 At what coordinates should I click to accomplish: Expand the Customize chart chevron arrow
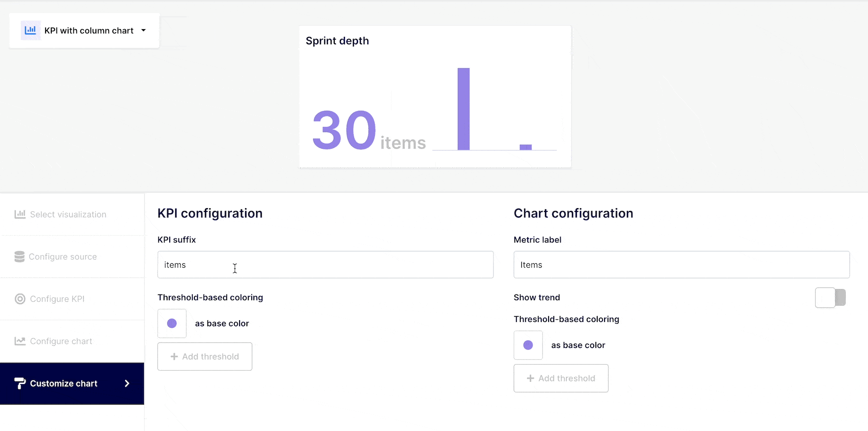coord(127,383)
